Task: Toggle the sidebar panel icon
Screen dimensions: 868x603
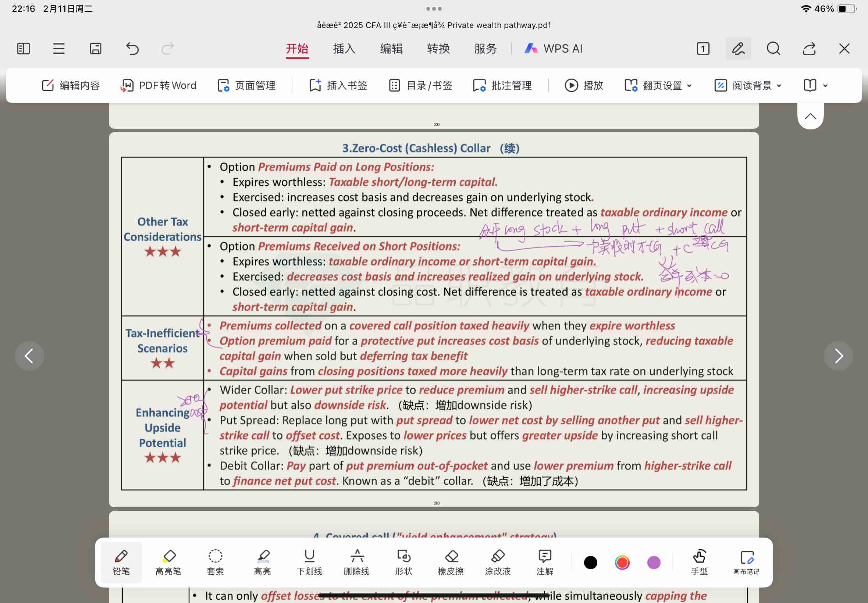Action: point(24,49)
